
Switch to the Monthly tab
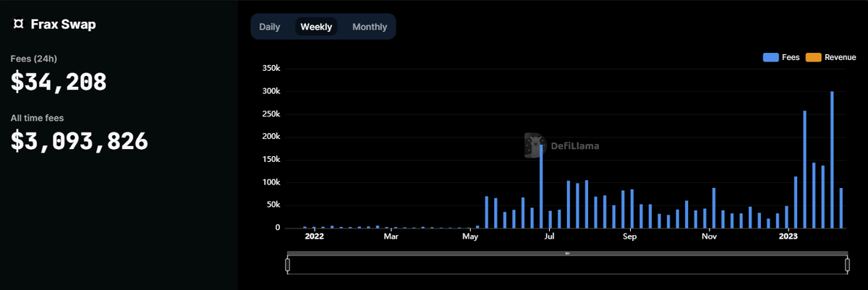[370, 27]
